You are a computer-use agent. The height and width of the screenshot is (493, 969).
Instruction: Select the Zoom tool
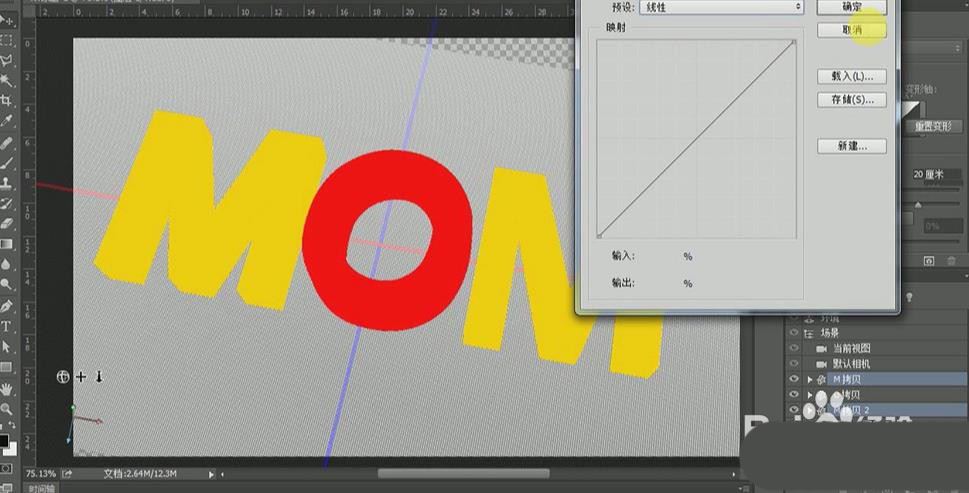[x=7, y=409]
